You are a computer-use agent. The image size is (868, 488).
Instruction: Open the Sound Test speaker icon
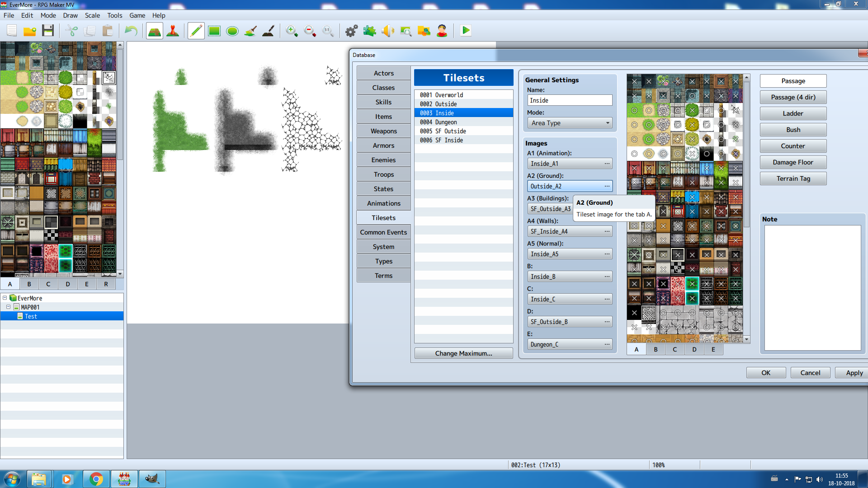(388, 31)
